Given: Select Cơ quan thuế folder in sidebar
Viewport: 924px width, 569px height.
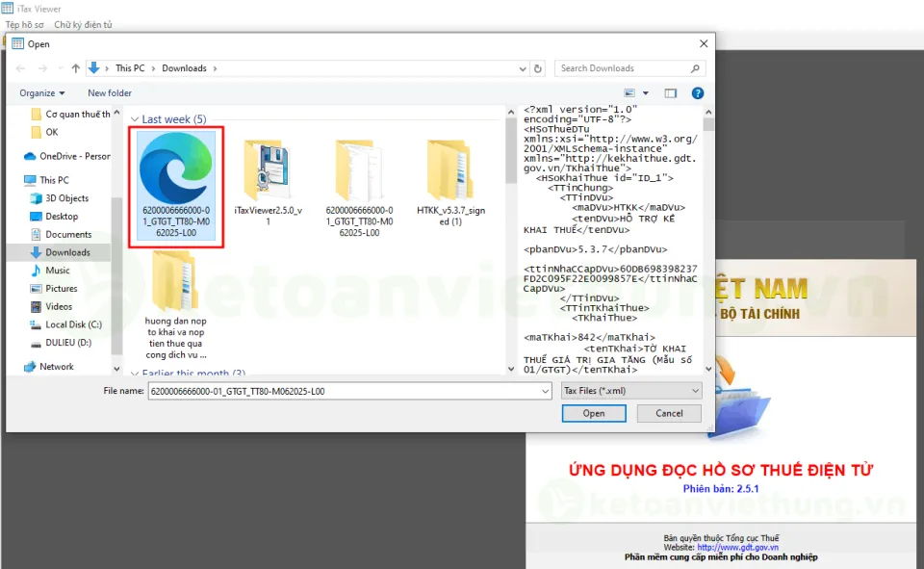Looking at the screenshot, I should point(70,115).
